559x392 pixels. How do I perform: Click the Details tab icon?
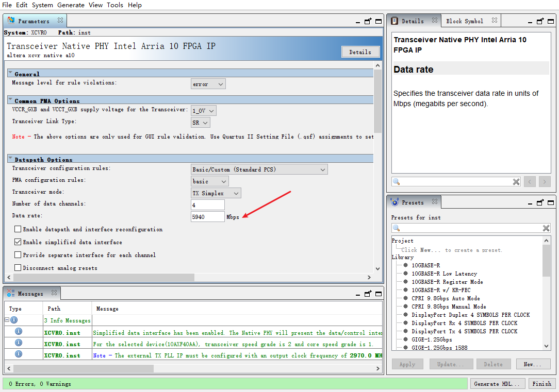click(394, 21)
